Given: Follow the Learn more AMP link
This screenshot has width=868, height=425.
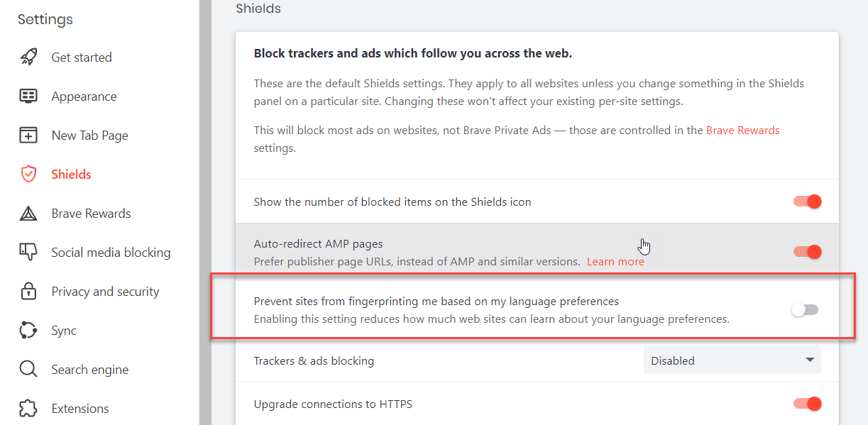Looking at the screenshot, I should point(615,262).
